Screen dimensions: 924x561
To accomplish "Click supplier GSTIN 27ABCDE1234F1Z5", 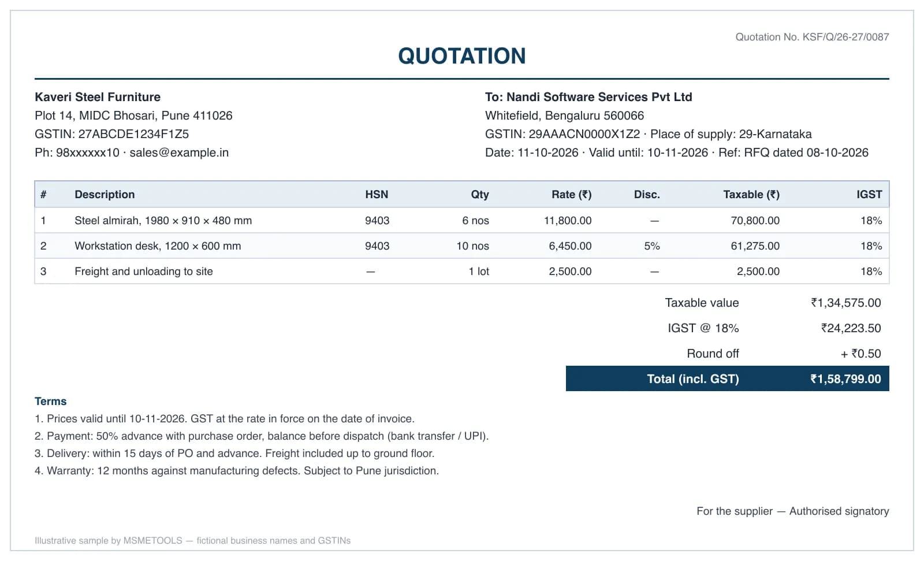I will point(111,134).
